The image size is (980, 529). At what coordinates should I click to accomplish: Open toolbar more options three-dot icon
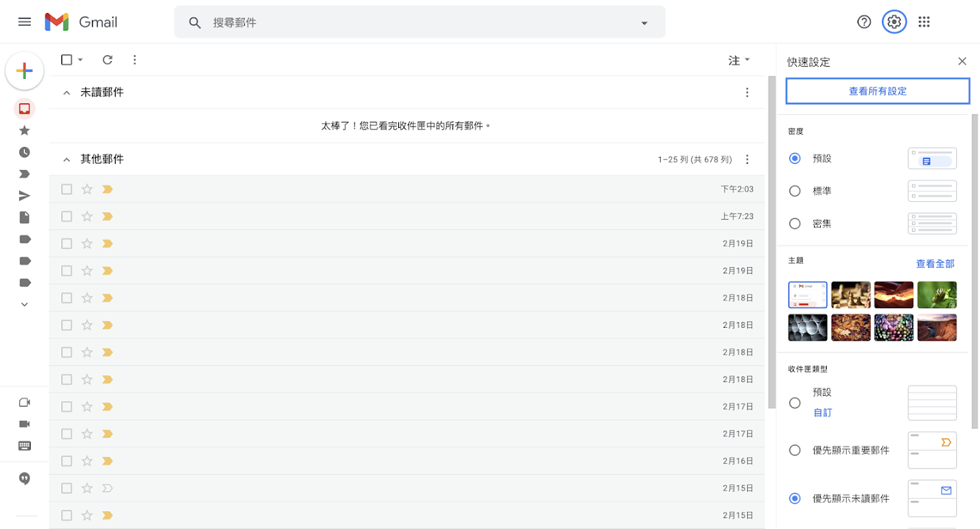pos(135,60)
